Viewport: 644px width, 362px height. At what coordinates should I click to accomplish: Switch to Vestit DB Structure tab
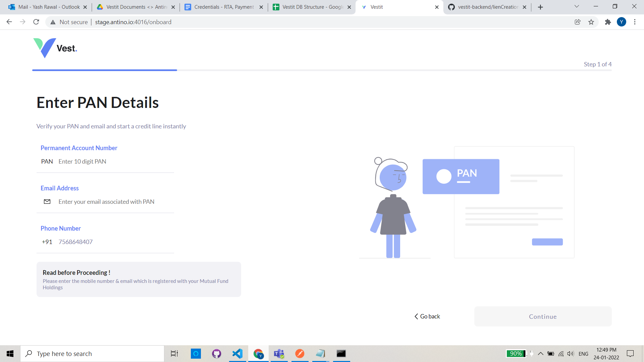point(312,7)
